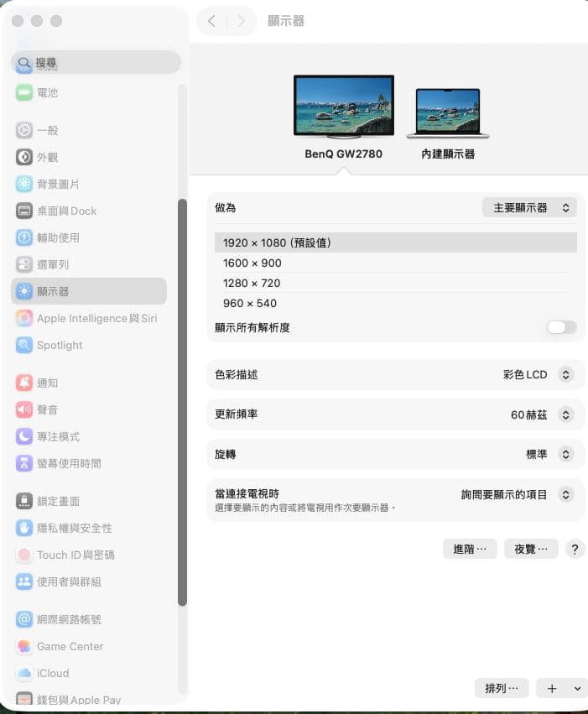
Task: Pick the 960 × 540 resolution
Action: (395, 303)
